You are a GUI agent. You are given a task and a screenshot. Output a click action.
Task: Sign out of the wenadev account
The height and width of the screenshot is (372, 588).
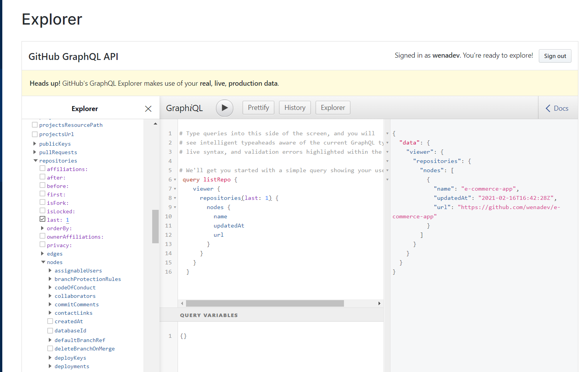point(555,56)
